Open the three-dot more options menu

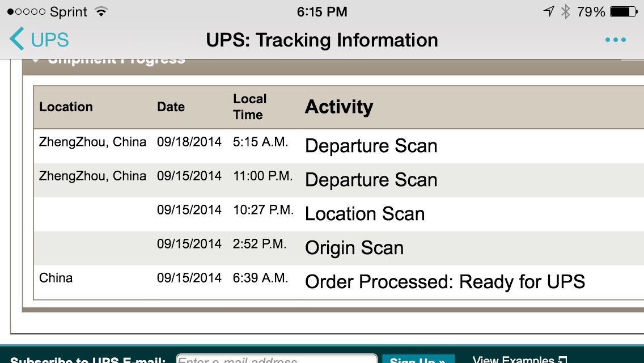(615, 40)
